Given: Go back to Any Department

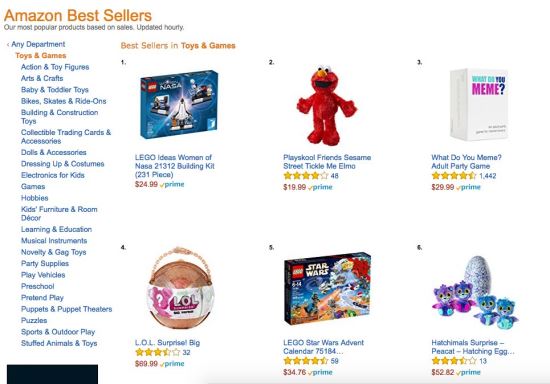Looking at the screenshot, I should 38,44.
